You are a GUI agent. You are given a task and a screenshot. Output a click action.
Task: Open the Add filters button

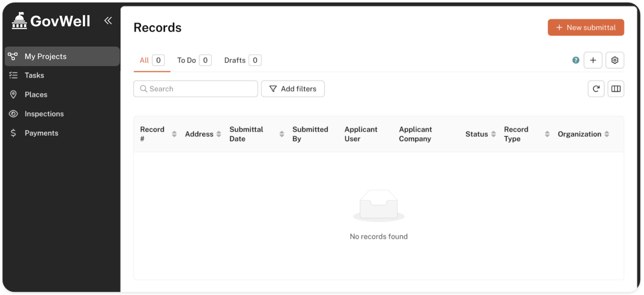tap(293, 89)
